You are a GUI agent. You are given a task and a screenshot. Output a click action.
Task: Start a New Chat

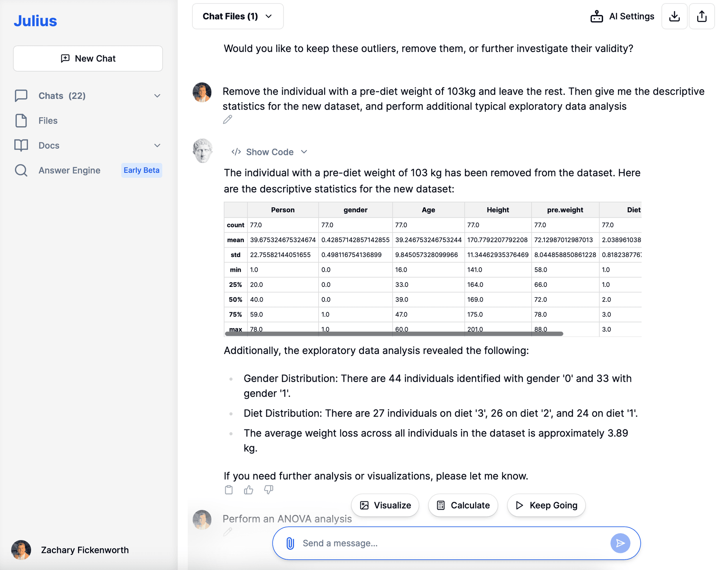(x=88, y=58)
